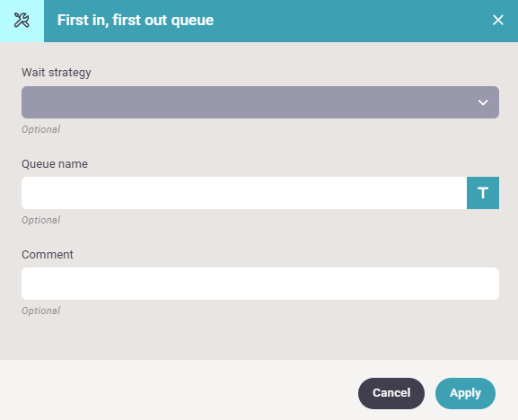Click the word 'Apply' in teal button
Screen dimensions: 518x420
465,393
